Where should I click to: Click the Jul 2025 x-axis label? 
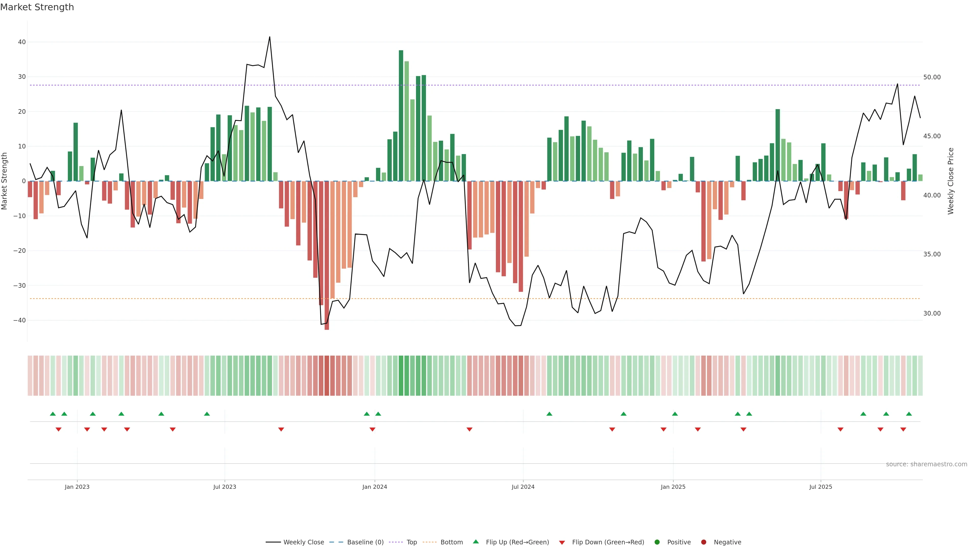tap(820, 487)
